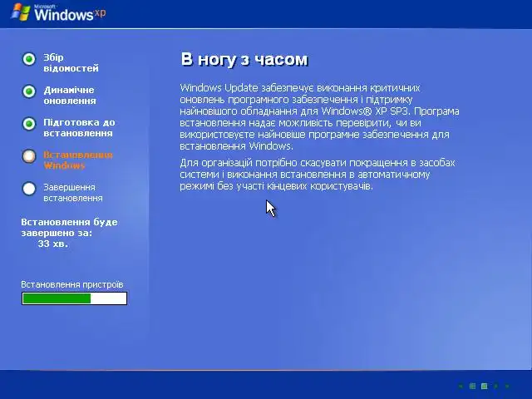The width and height of the screenshot is (532, 399).
Task: Select the 'Встановлення Windows' current step circle
Action: tap(29, 156)
